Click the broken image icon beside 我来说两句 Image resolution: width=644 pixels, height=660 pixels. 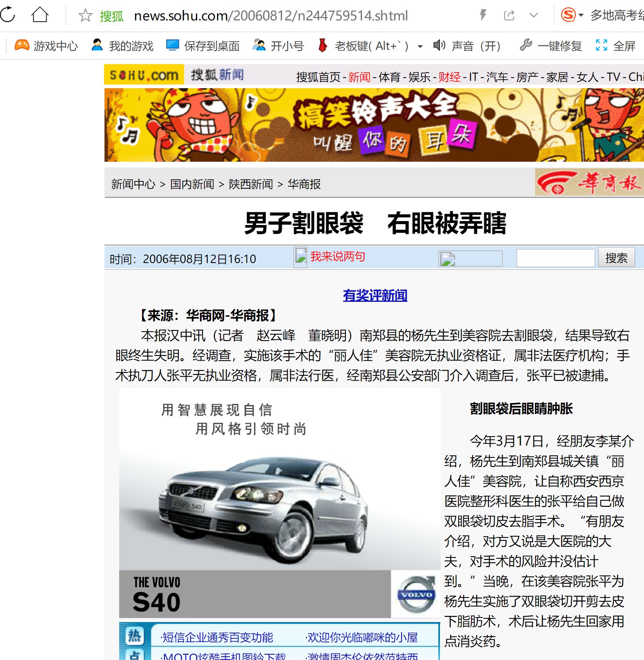(x=301, y=258)
